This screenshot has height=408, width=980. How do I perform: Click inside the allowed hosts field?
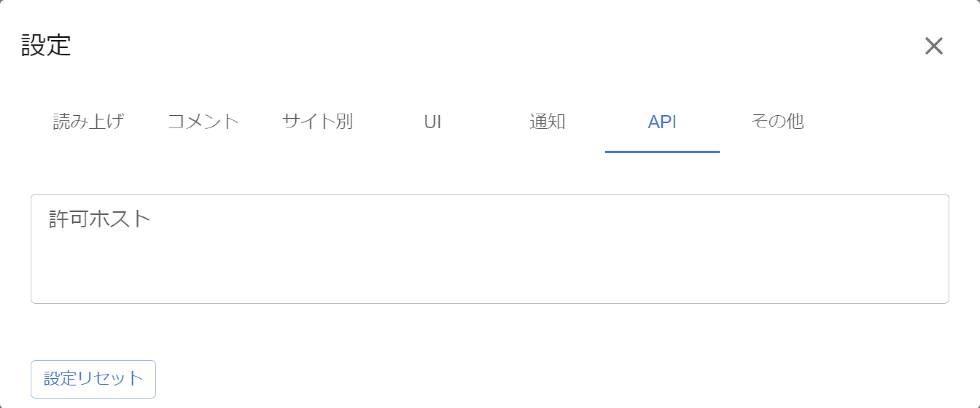[x=490, y=258]
